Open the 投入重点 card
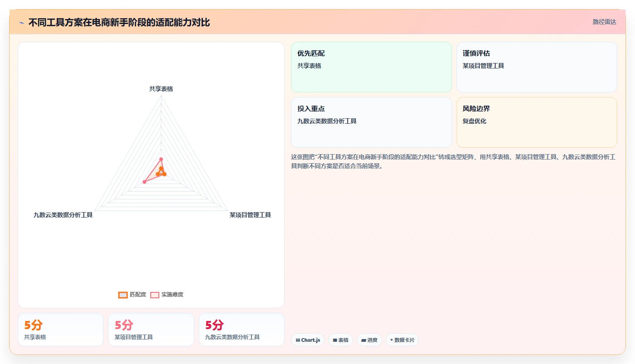Screen dimensions: 635x364 click(371, 122)
